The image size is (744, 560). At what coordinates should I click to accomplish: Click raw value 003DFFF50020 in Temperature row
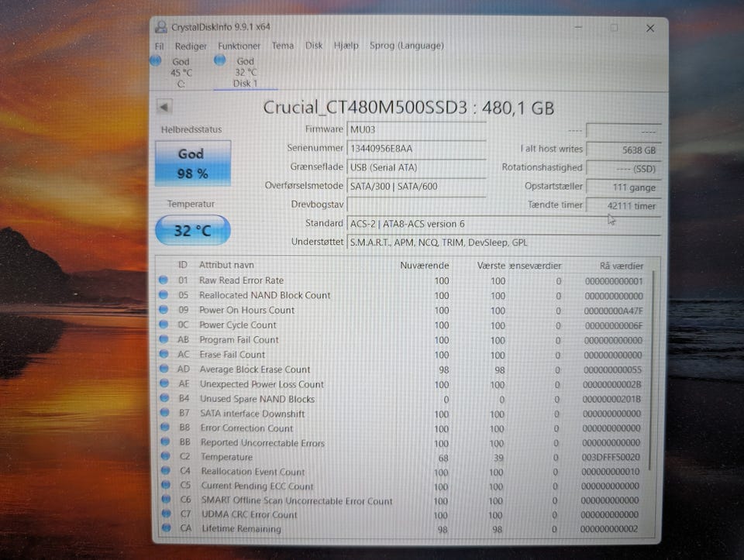[x=611, y=457]
